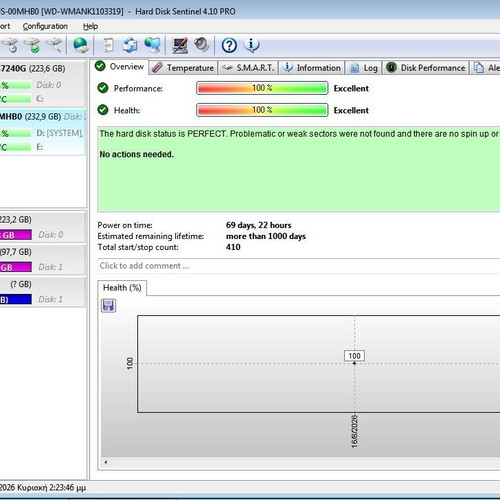The width and height of the screenshot is (500, 500).
Task: Click the disk with green checkmark icon
Action: click(32, 45)
